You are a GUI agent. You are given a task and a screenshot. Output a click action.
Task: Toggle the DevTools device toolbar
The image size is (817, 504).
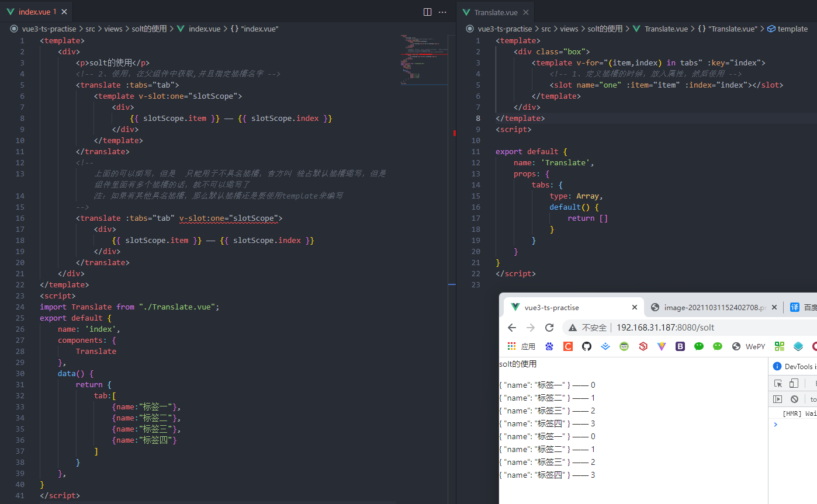click(x=794, y=384)
